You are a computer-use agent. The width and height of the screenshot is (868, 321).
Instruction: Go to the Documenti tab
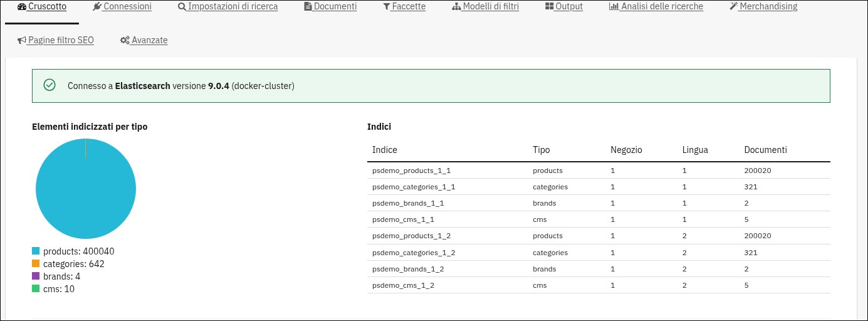330,7
